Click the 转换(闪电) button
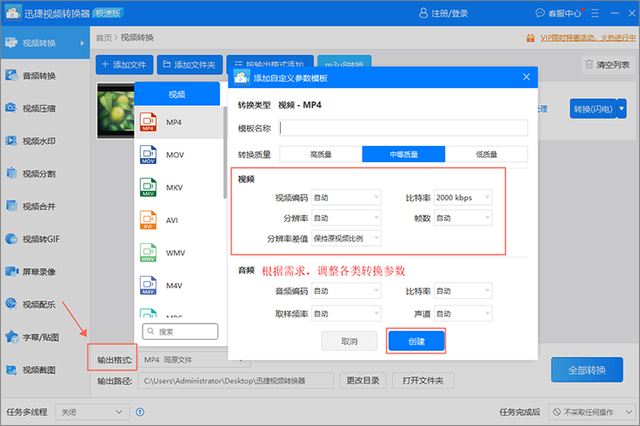Viewport: 640px width, 426px height. pos(593,109)
